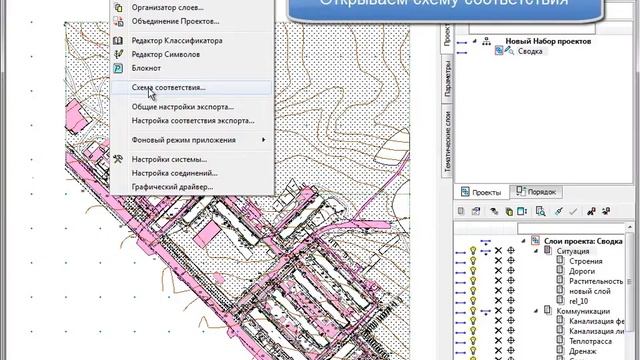The width and height of the screenshot is (640, 360).
Task: Choose Настройка соединений menu item
Action: point(191,173)
